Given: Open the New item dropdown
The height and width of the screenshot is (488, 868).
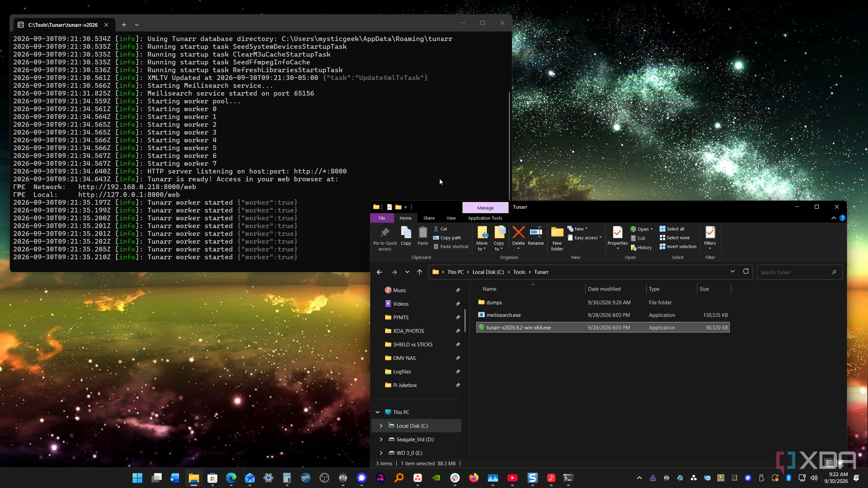Looking at the screenshot, I should 577,229.
